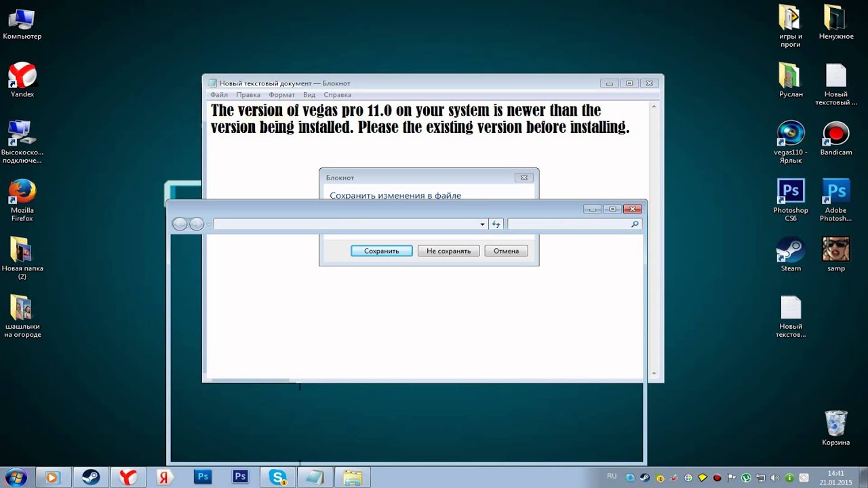Image resolution: width=868 pixels, height=488 pixels.
Task: Select the Корзина recycle bin icon
Action: 836,428
